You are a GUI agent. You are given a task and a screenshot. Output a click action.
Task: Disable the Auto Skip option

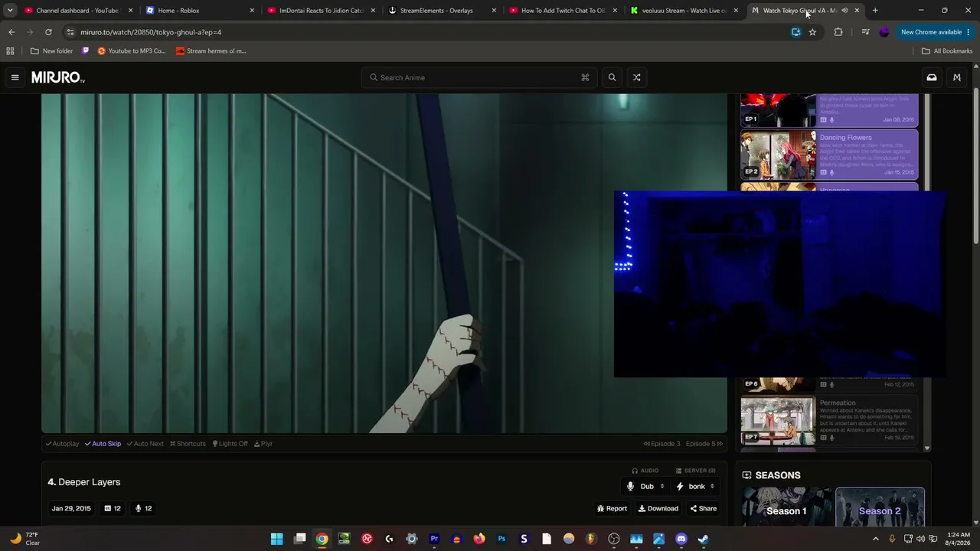click(x=103, y=444)
